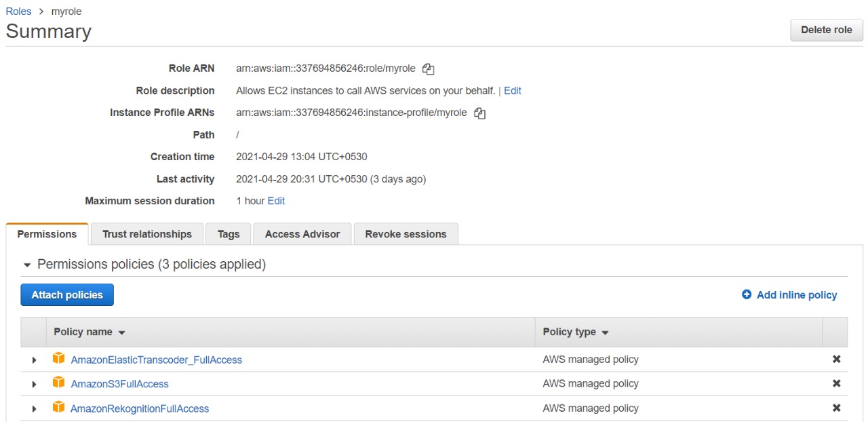
Task: Click the role description text about EC2 instances
Action: [366, 90]
